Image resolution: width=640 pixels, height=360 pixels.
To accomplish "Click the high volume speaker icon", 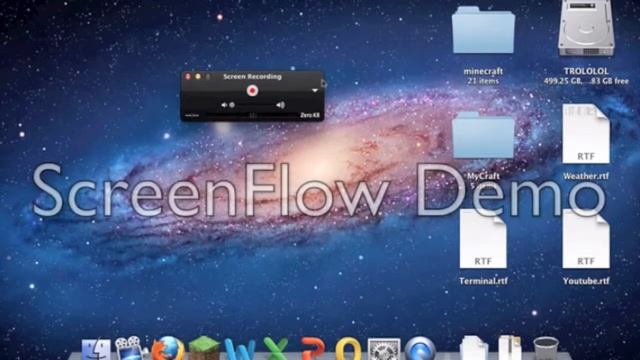I will click(280, 105).
